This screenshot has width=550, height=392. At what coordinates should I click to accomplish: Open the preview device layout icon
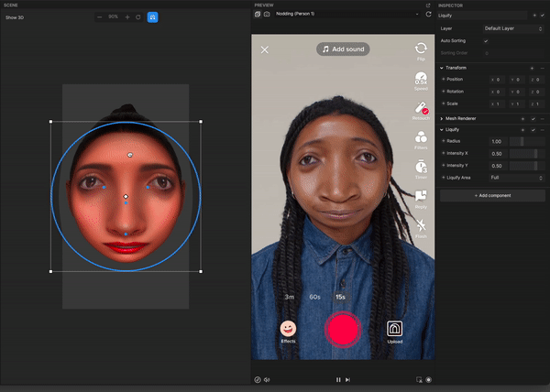point(258,14)
